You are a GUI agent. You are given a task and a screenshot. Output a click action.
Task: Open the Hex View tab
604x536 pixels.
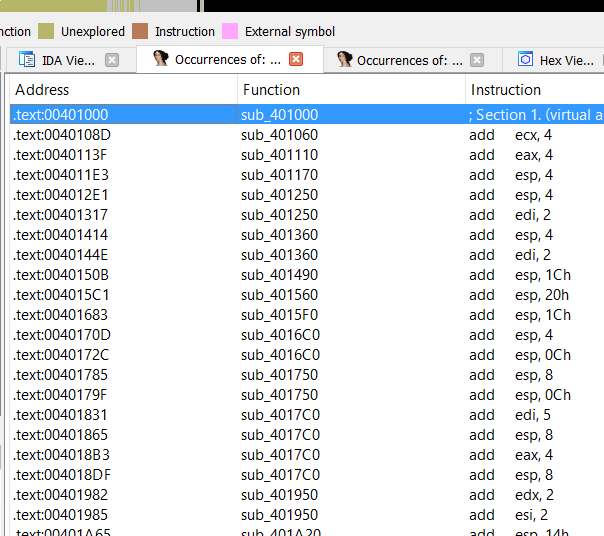(x=566, y=60)
